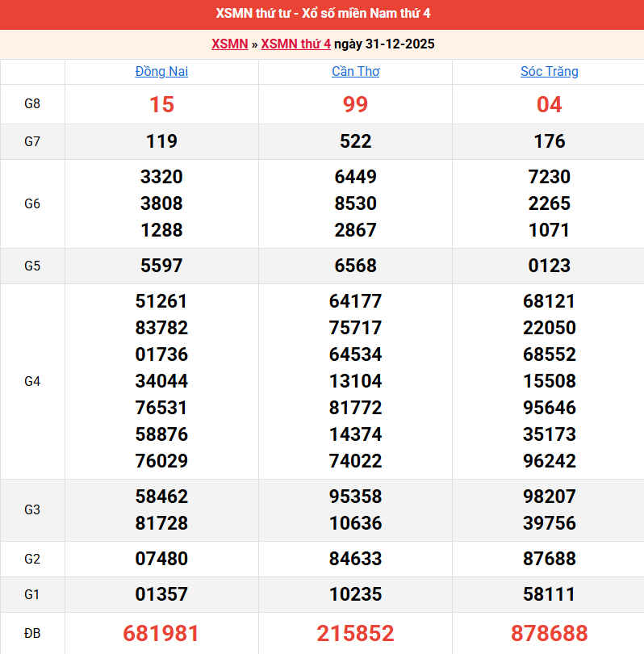The image size is (644, 654).
Task: Open the Sóc Trăng province link
Action: 549,72
